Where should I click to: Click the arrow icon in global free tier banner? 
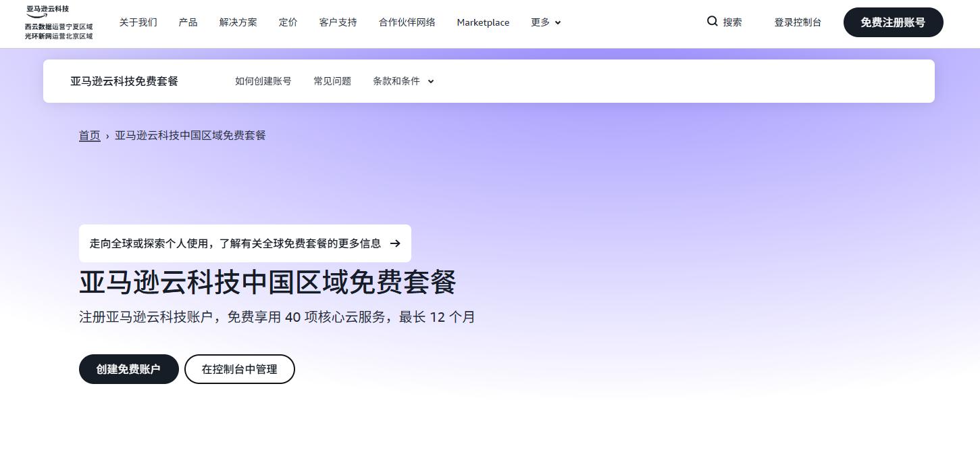pos(395,243)
